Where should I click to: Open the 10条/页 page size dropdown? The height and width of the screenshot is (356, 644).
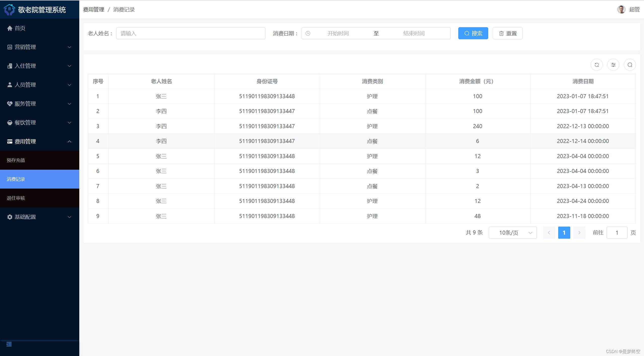513,233
